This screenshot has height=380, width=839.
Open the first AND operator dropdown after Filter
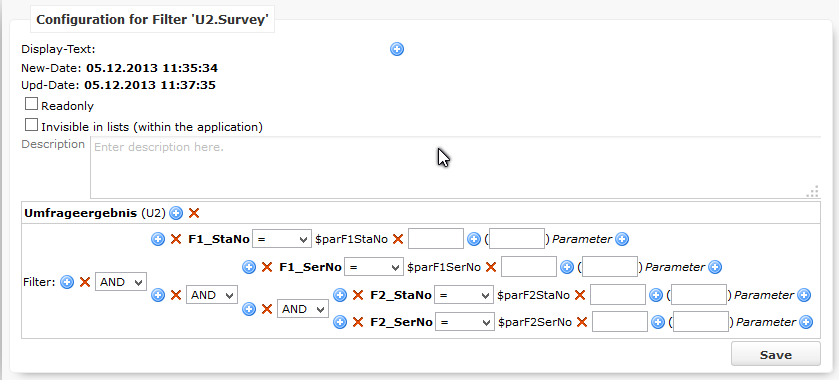[x=120, y=282]
